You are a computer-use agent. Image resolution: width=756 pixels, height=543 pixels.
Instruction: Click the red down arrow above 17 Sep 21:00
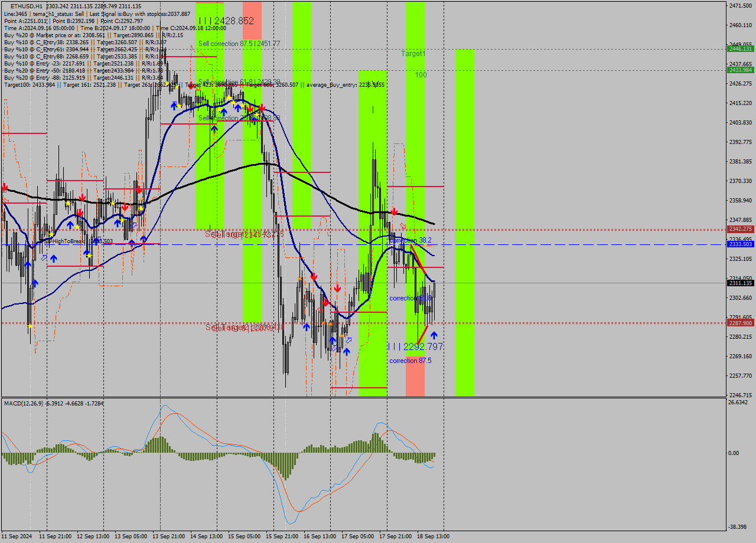point(393,210)
